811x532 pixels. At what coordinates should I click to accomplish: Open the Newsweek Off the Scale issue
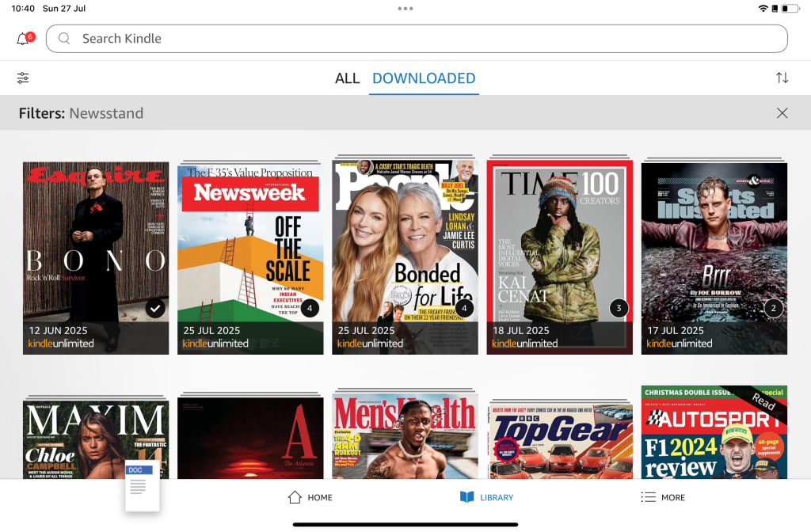click(x=250, y=258)
